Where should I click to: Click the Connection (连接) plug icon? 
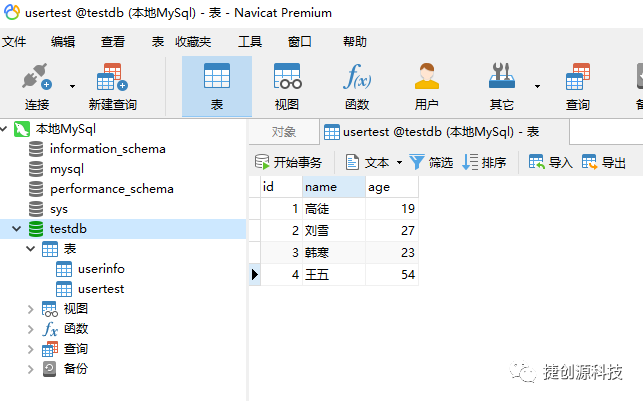[37, 78]
